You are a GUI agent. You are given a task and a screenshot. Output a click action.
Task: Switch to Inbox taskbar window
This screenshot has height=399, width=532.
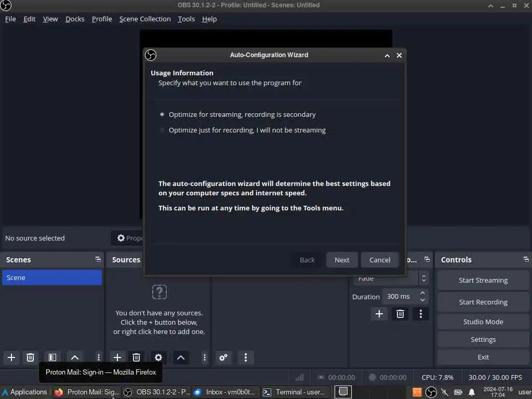(225, 392)
